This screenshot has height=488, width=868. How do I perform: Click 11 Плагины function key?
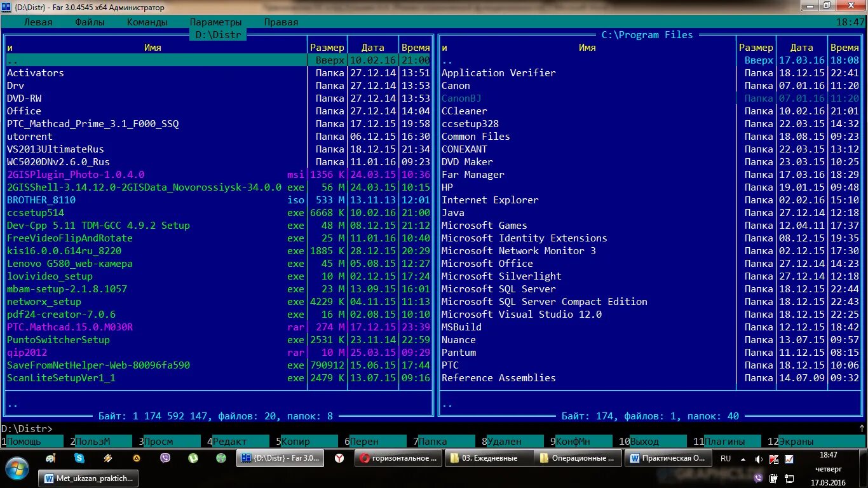(727, 442)
